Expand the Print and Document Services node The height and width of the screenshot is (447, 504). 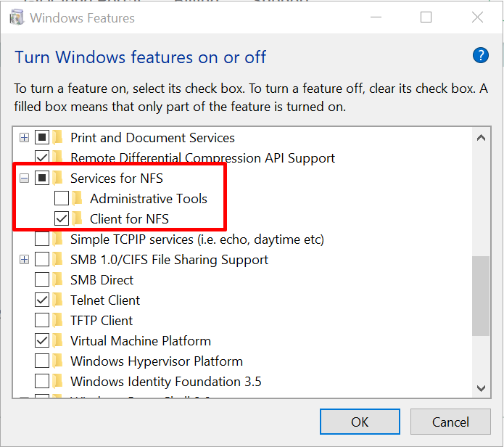point(24,137)
